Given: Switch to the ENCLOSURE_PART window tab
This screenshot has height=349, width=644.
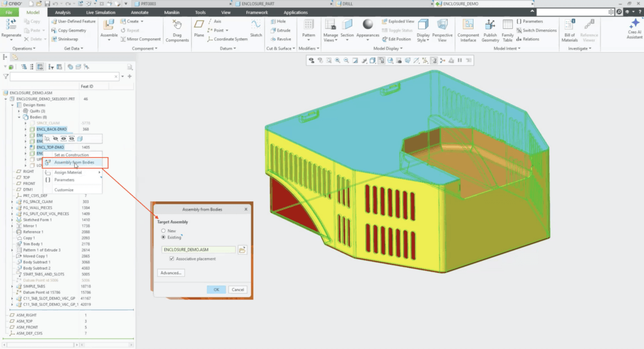Looking at the screenshot, I should click(258, 4).
